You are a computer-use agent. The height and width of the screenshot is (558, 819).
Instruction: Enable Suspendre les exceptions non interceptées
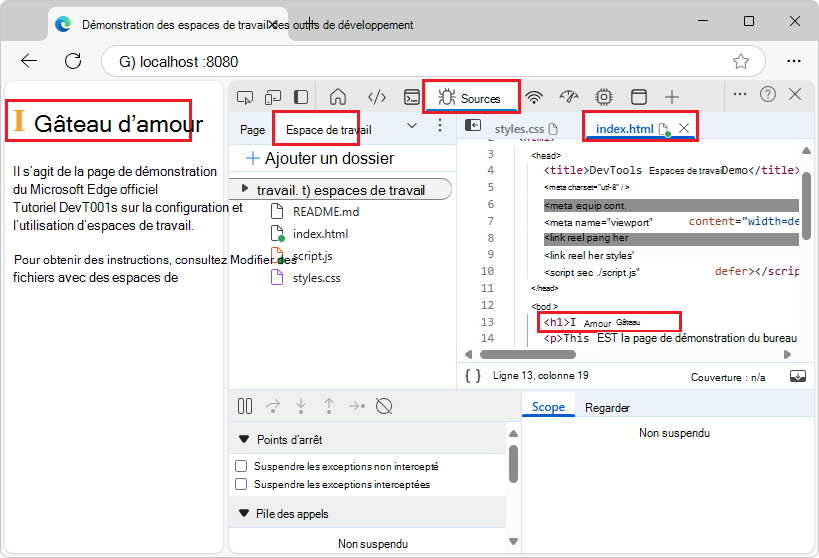[241, 466]
